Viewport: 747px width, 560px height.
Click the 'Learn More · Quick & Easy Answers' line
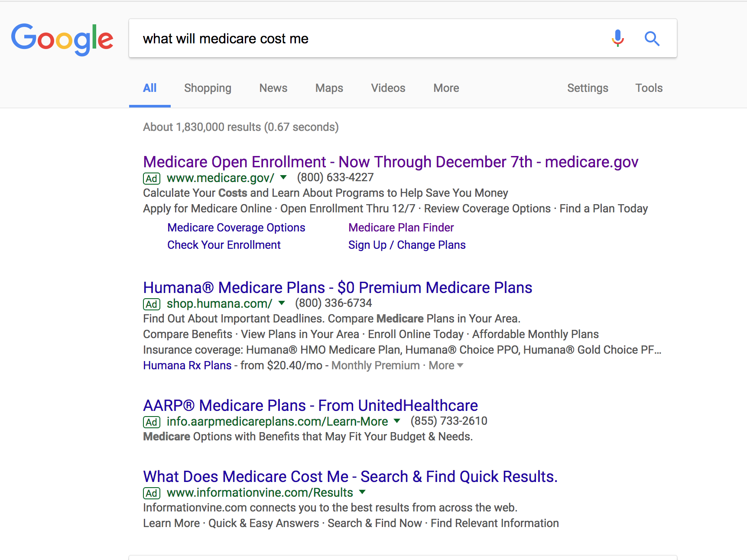pos(351,523)
